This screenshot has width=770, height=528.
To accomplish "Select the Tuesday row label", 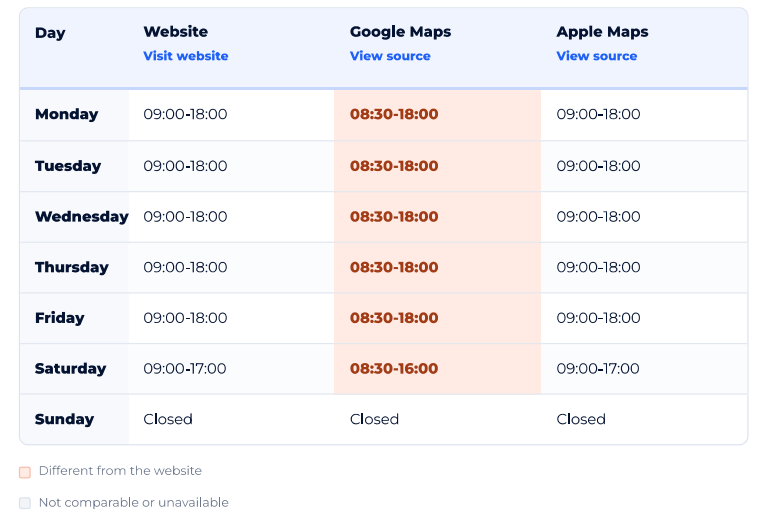I will [x=68, y=166].
